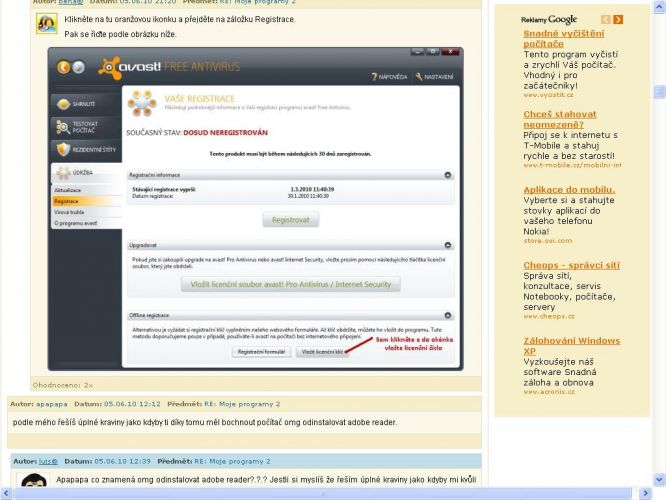
Task: Click the horizontal scrollbar left arrow
Action: tap(6, 493)
